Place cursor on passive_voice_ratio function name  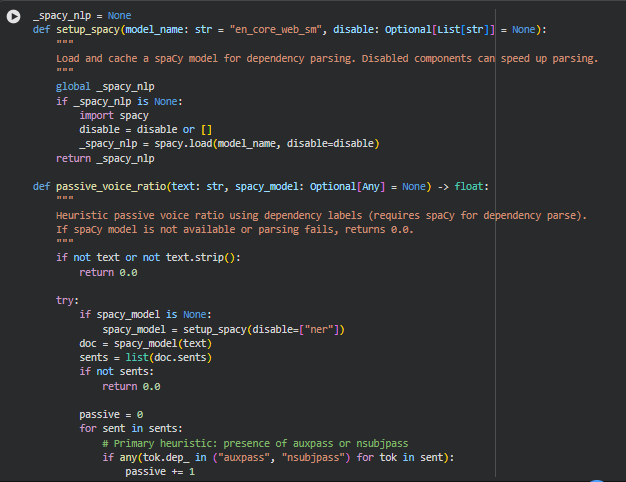110,186
